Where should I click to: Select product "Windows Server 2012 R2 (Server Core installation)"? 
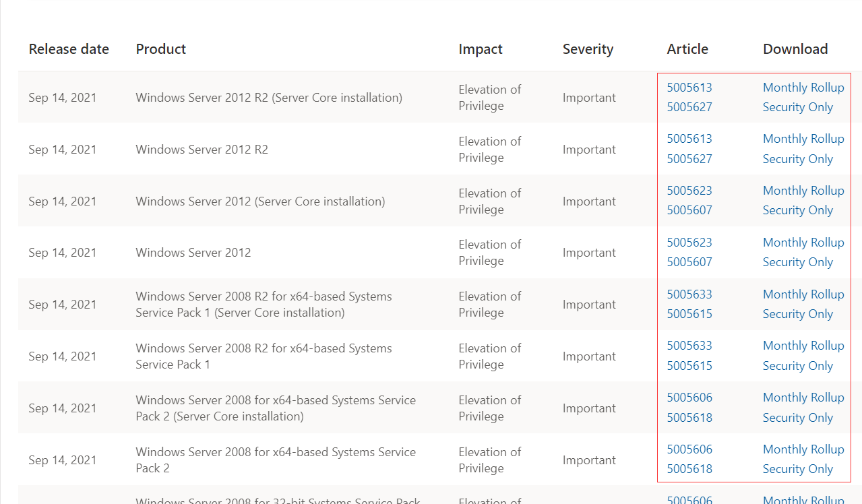click(x=269, y=98)
